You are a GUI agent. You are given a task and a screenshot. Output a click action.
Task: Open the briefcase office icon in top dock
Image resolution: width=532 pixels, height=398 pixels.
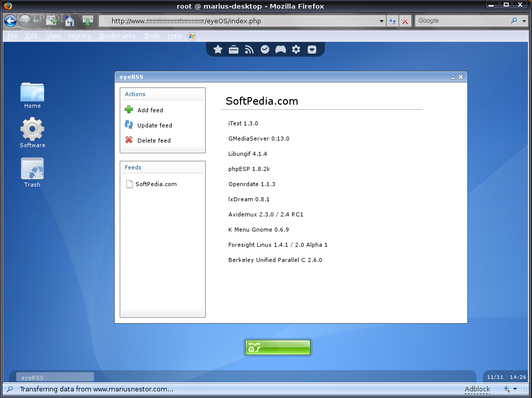tap(233, 50)
